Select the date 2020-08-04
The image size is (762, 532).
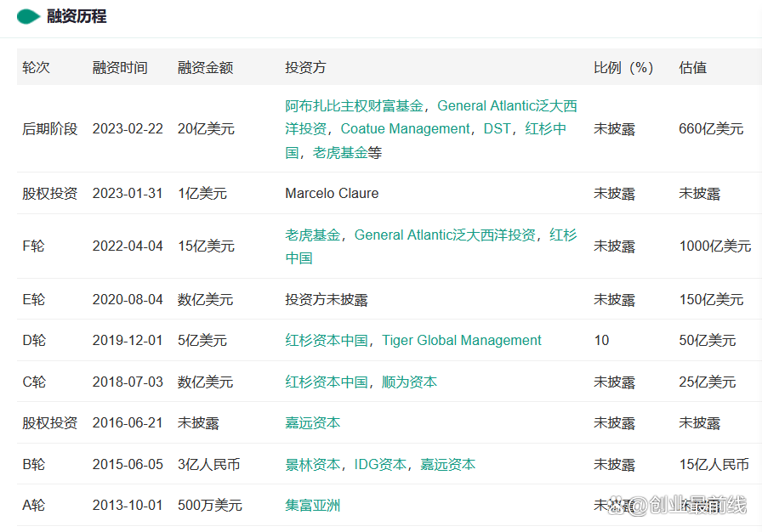pos(128,299)
